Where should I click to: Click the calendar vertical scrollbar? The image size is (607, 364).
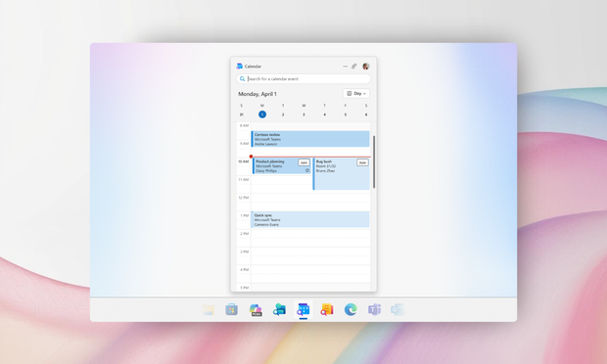click(374, 162)
